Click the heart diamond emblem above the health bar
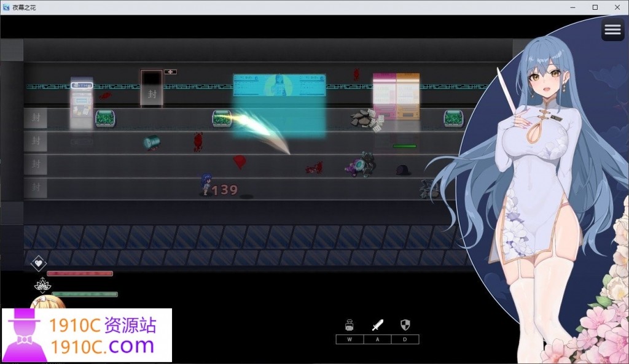Image resolution: width=629 pixels, height=364 pixels. [39, 263]
